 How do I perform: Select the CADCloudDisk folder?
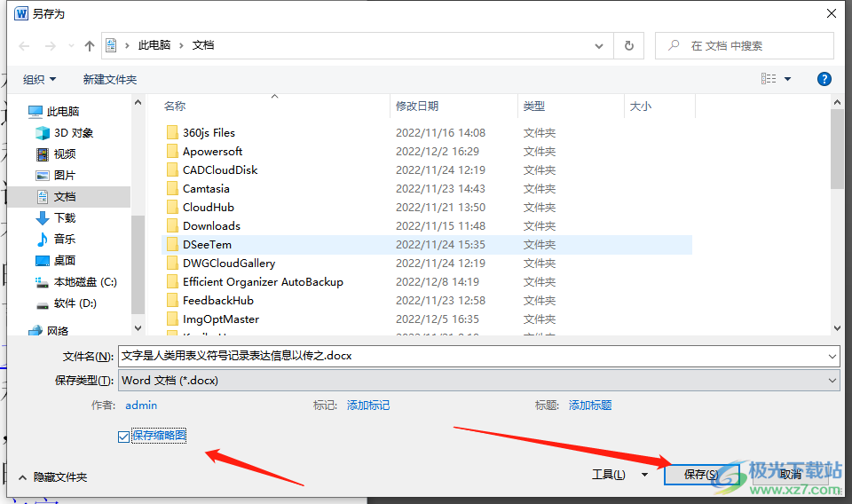pos(220,170)
